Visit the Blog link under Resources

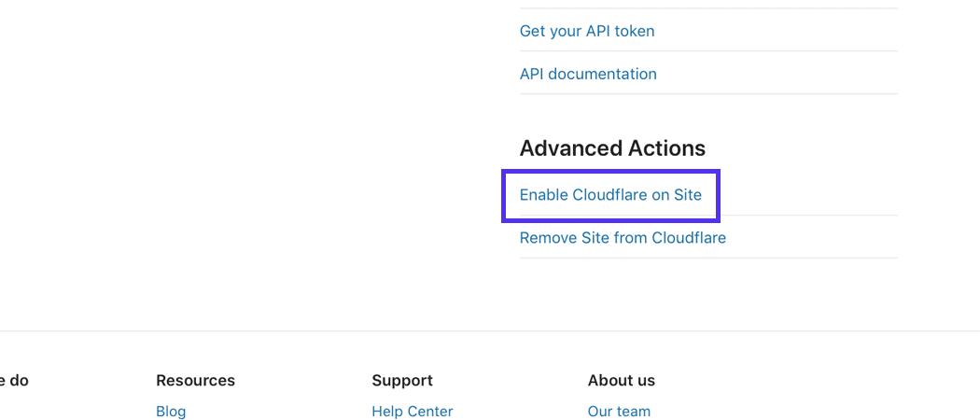coord(171,412)
